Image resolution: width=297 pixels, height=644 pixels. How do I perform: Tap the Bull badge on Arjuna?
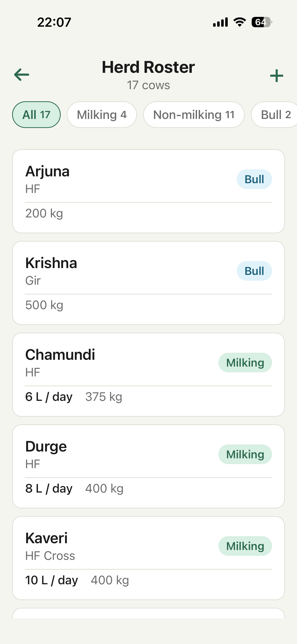[x=254, y=179]
